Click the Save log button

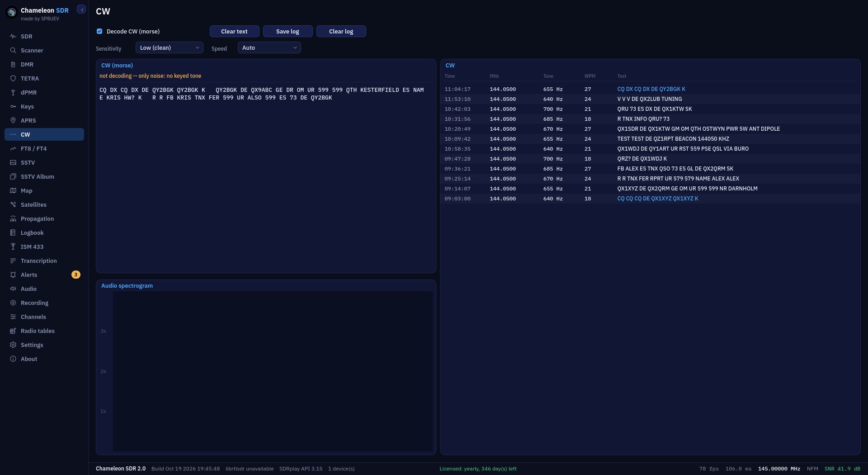click(x=288, y=31)
